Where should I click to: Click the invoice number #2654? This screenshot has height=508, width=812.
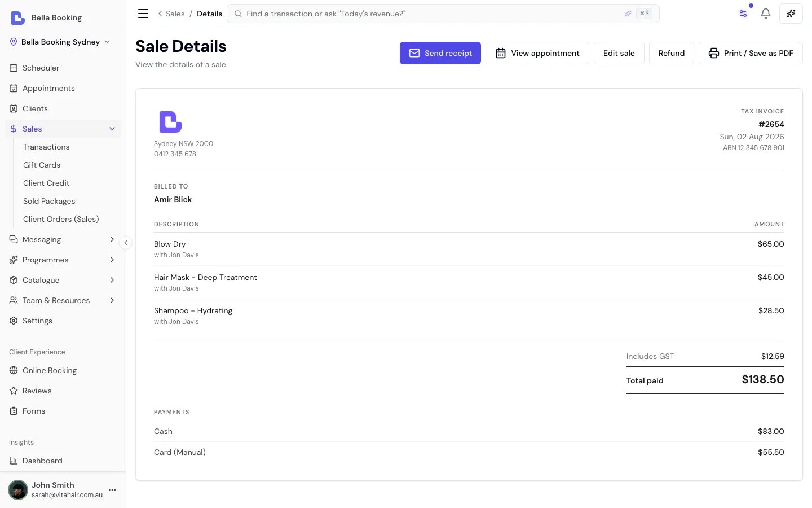point(771,124)
